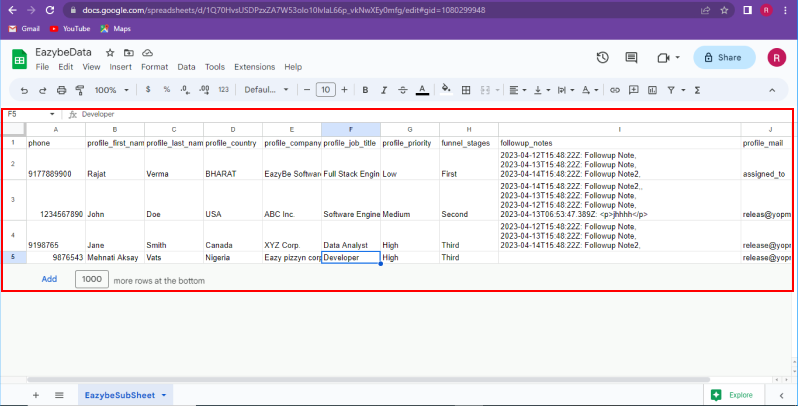
Task: View cloud save status icon
Action: pyautogui.click(x=147, y=52)
